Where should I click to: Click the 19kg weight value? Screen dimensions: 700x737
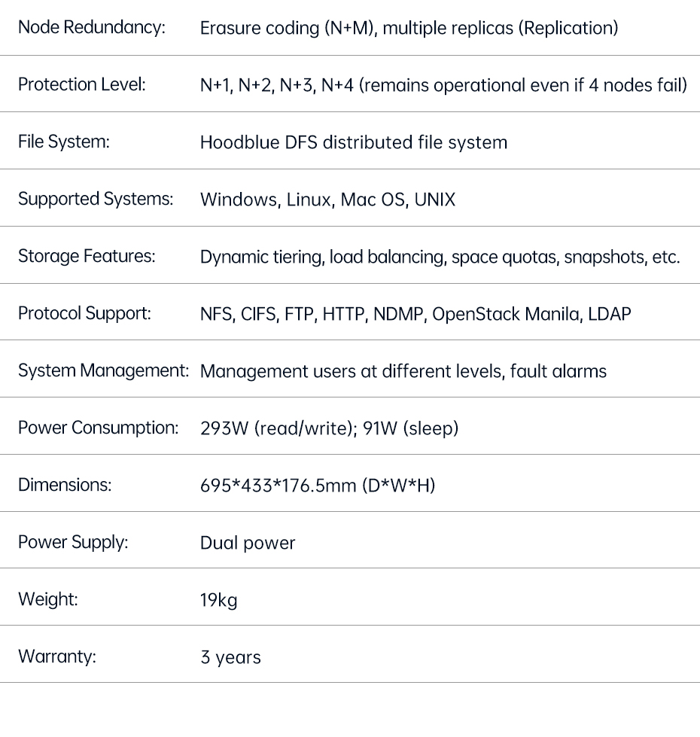[x=218, y=600]
